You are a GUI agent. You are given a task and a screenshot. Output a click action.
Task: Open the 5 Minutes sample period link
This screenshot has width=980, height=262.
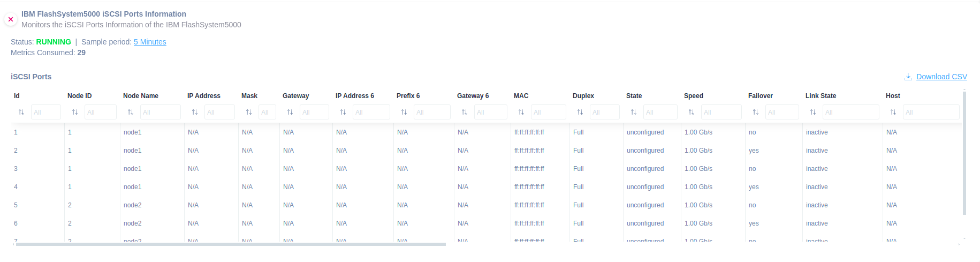(150, 42)
